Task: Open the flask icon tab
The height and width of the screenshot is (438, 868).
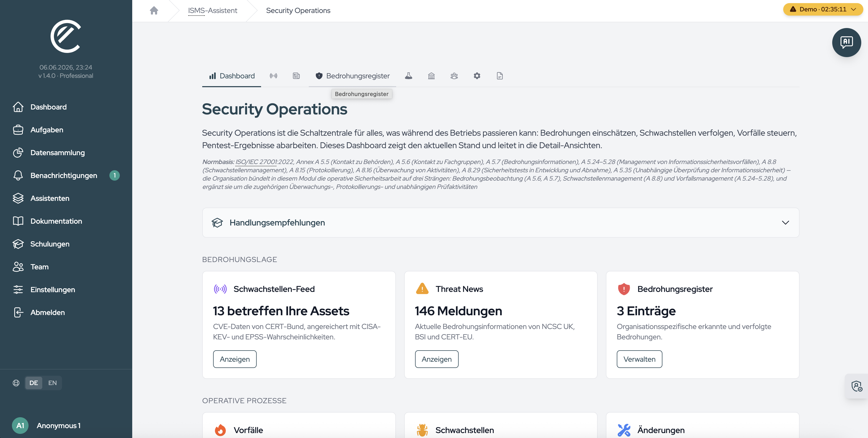Action: coord(408,76)
